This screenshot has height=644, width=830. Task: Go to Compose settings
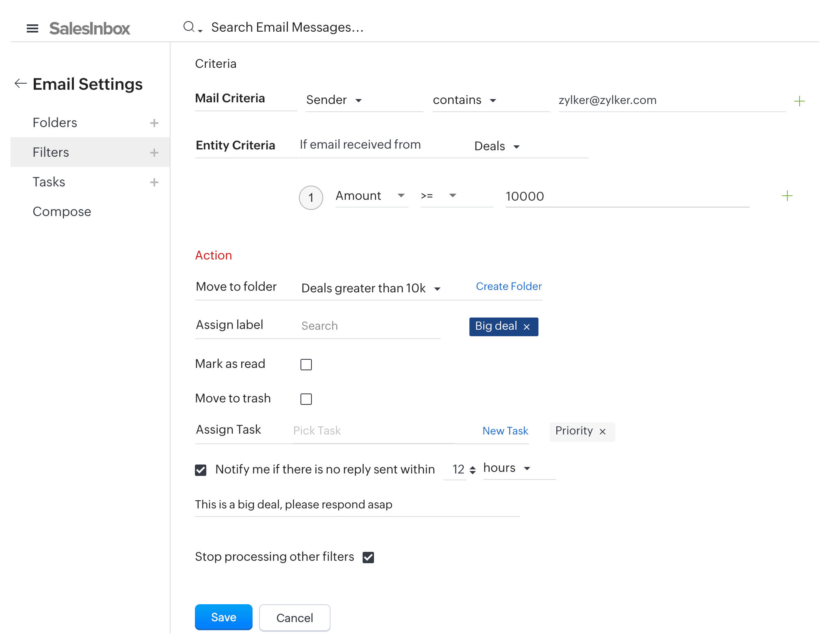click(x=62, y=212)
